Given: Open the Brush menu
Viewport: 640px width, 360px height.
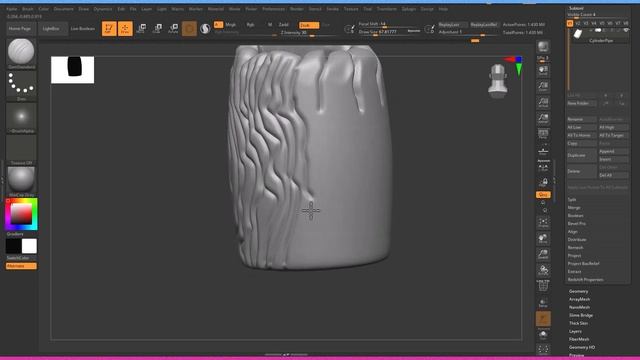Looking at the screenshot, I should click(28, 9).
